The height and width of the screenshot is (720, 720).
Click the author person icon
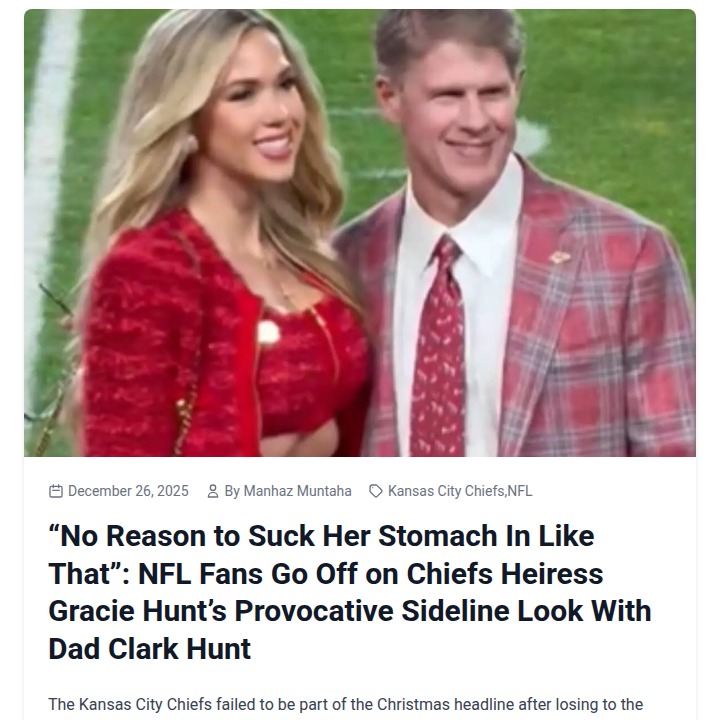(x=213, y=491)
